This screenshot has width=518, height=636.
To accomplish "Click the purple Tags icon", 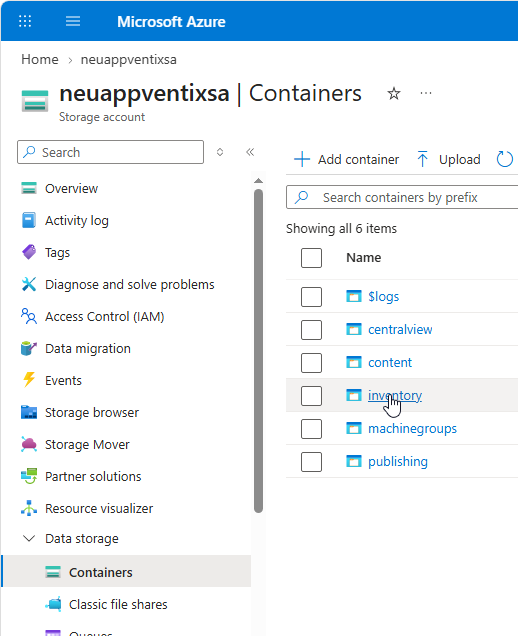I will click(x=29, y=252).
